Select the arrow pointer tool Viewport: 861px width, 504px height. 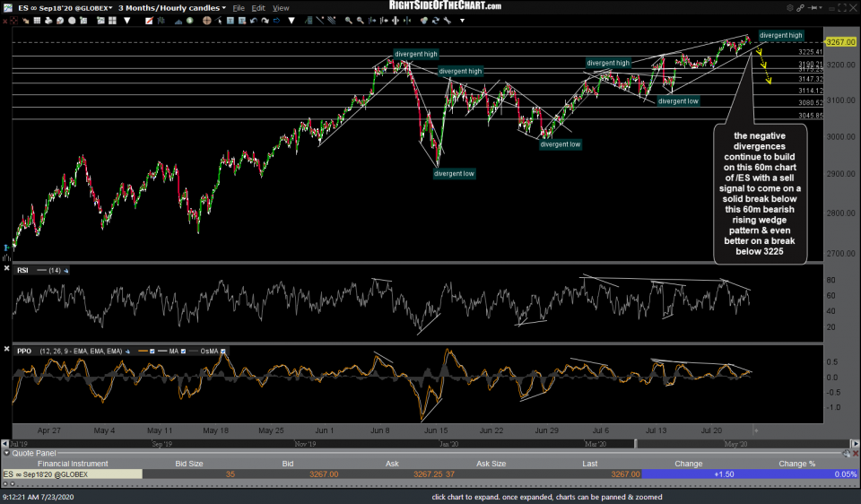[219, 21]
